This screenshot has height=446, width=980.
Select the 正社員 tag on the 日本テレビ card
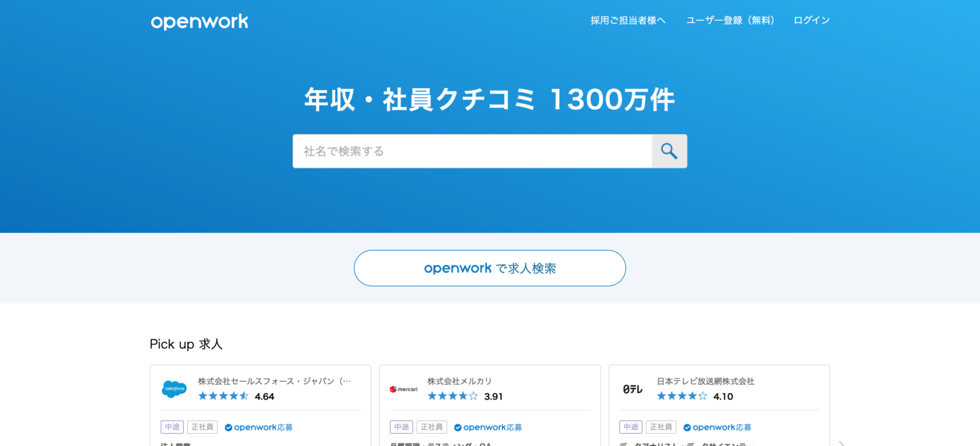[x=661, y=427]
